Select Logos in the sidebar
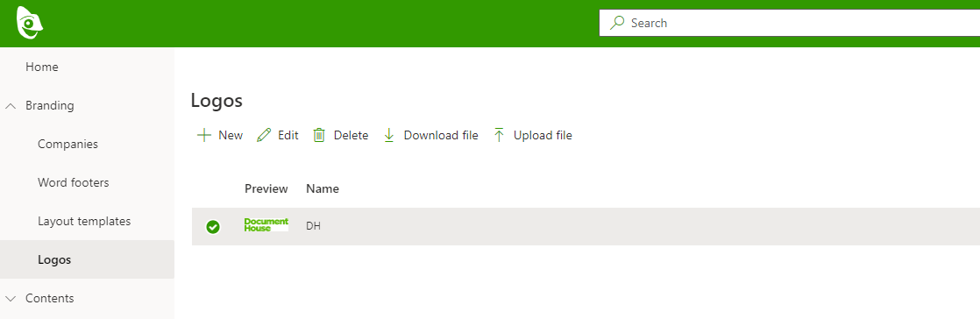 (54, 259)
